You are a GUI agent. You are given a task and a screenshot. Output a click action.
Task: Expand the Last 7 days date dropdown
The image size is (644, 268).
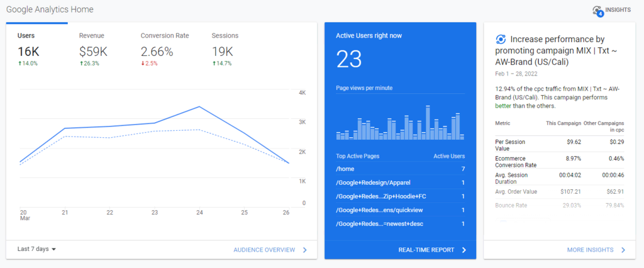click(37, 249)
